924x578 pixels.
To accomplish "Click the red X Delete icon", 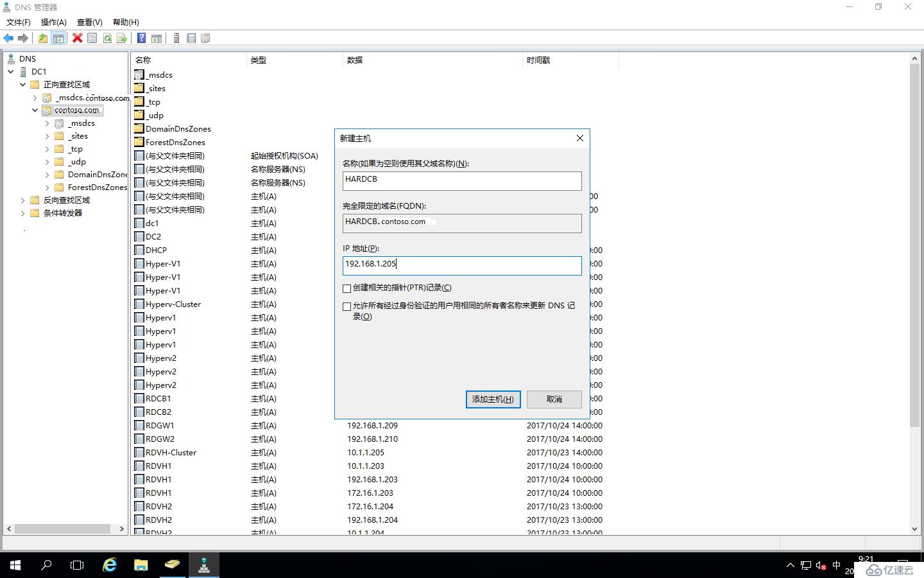I will coord(77,39).
